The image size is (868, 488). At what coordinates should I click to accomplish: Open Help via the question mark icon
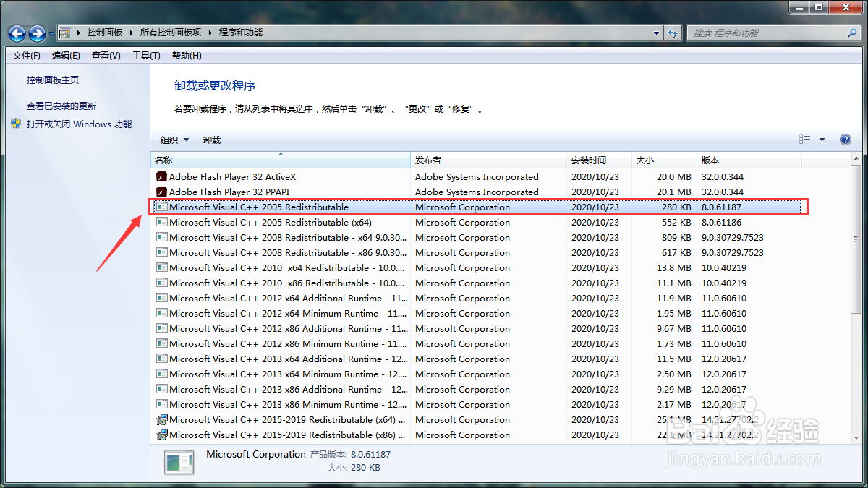845,139
